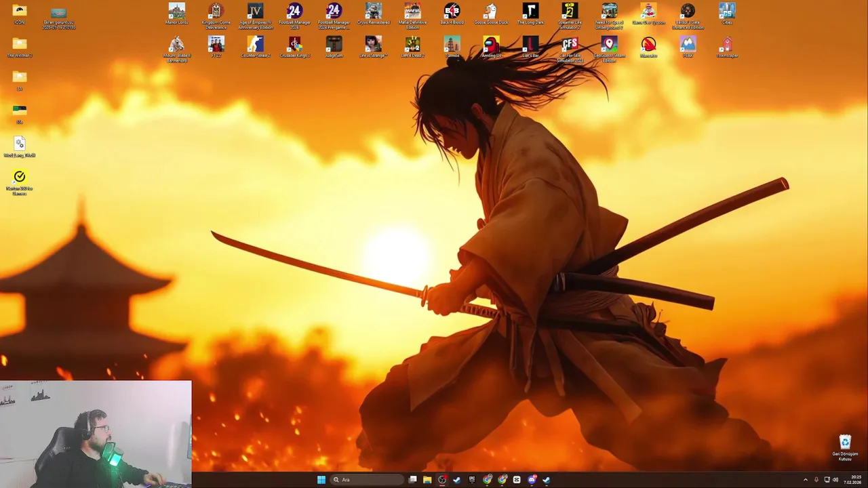Select the Football Manager 2024 Pre-game shortcut
The height and width of the screenshot is (488, 868).
coord(334,16)
